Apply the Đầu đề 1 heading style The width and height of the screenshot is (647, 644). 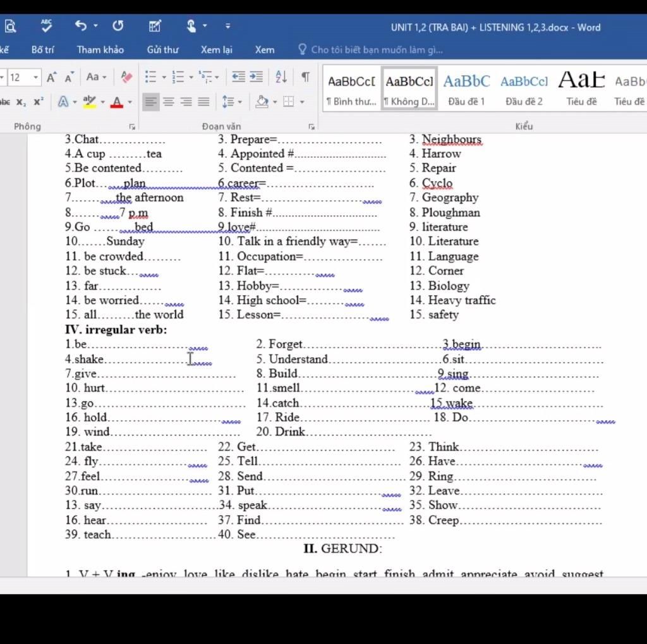click(x=466, y=88)
